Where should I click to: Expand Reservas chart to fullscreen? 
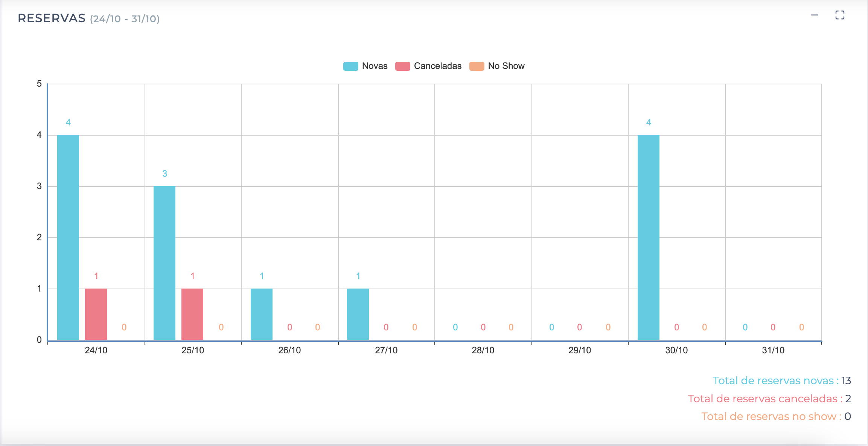tap(840, 15)
